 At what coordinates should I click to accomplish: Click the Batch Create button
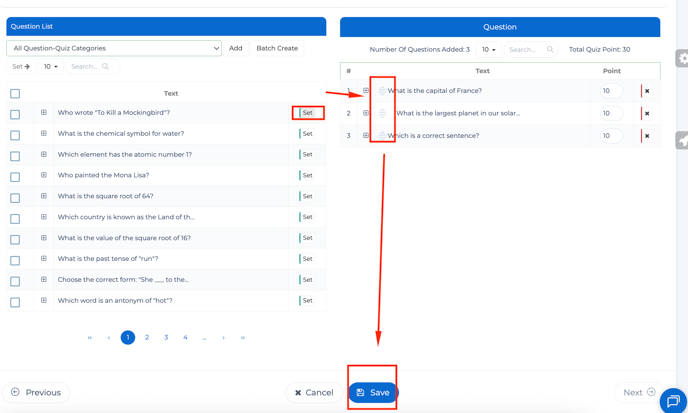tap(277, 48)
